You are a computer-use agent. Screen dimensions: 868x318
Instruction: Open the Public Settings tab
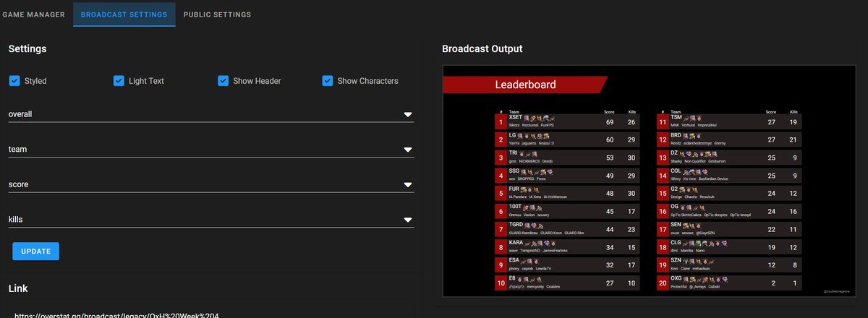(x=217, y=14)
